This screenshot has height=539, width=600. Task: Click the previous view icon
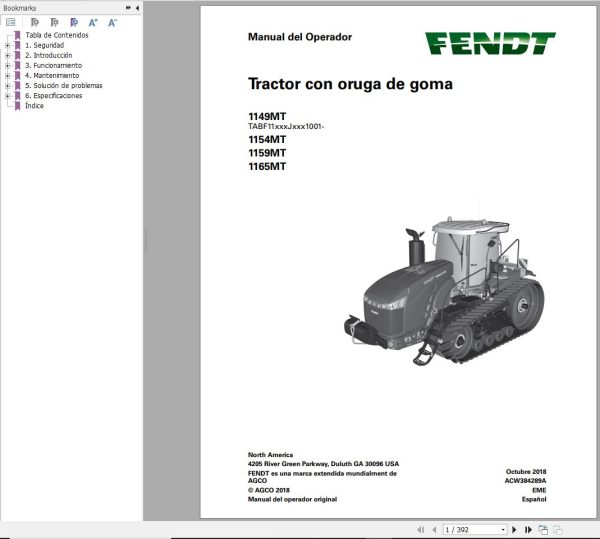pos(543,529)
